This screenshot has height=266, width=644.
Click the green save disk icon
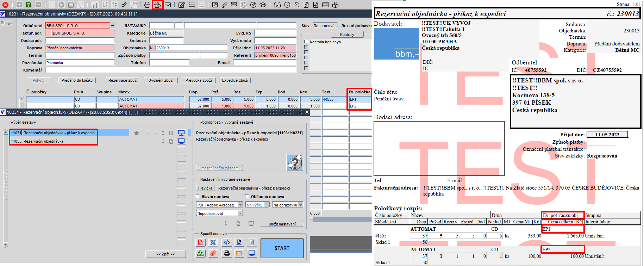(29, 5)
